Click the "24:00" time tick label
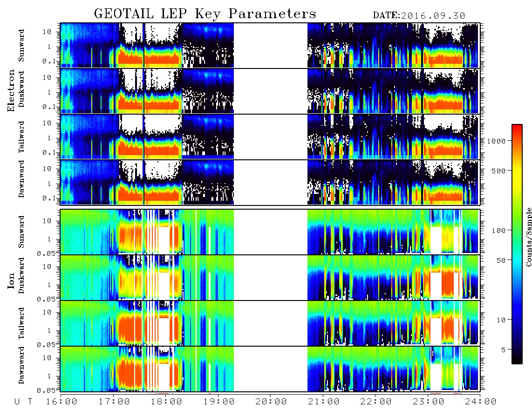Screen dimensions: 532x410 point(481,402)
